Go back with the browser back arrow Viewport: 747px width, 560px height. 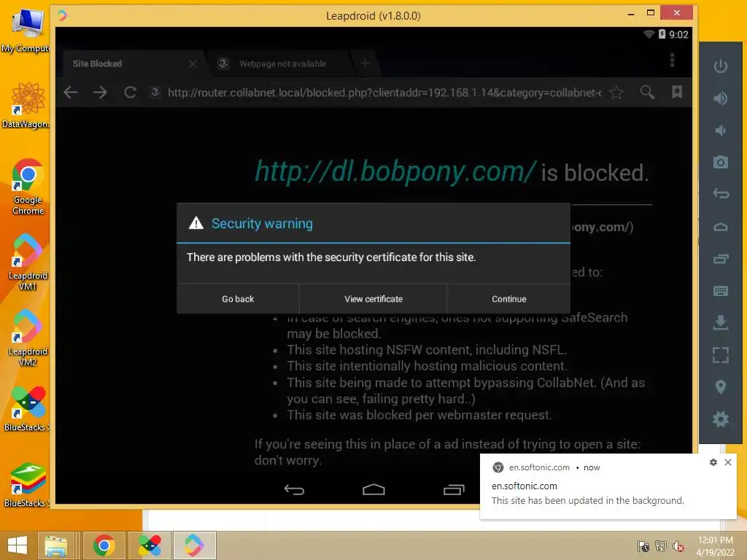point(71,93)
